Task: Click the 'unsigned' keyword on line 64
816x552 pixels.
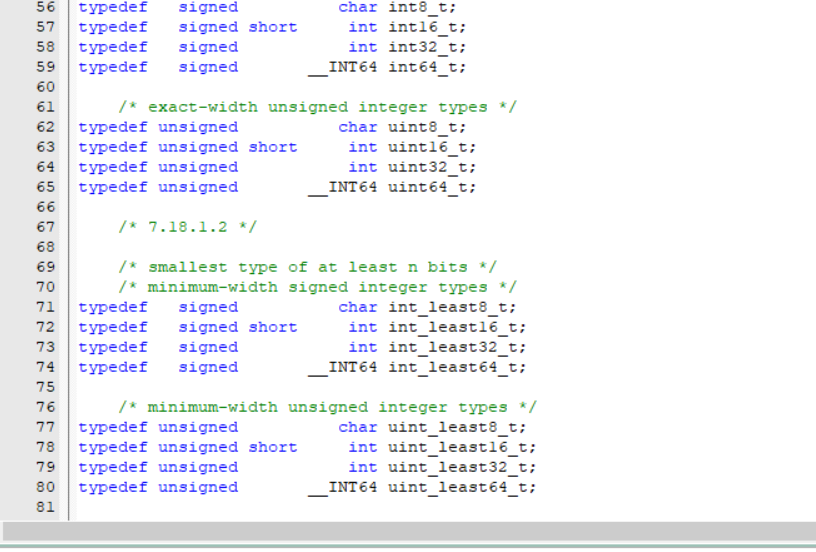Action: click(x=198, y=168)
